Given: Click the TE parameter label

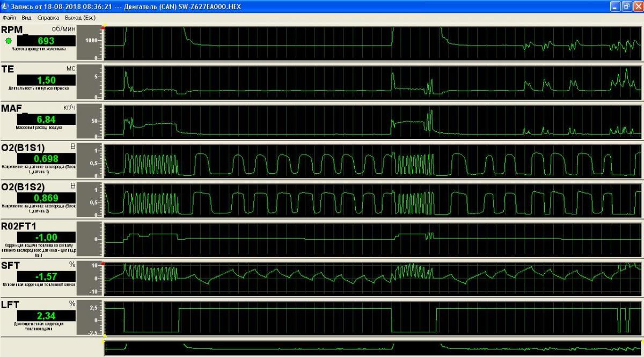Looking at the screenshot, I should pyautogui.click(x=8, y=70).
